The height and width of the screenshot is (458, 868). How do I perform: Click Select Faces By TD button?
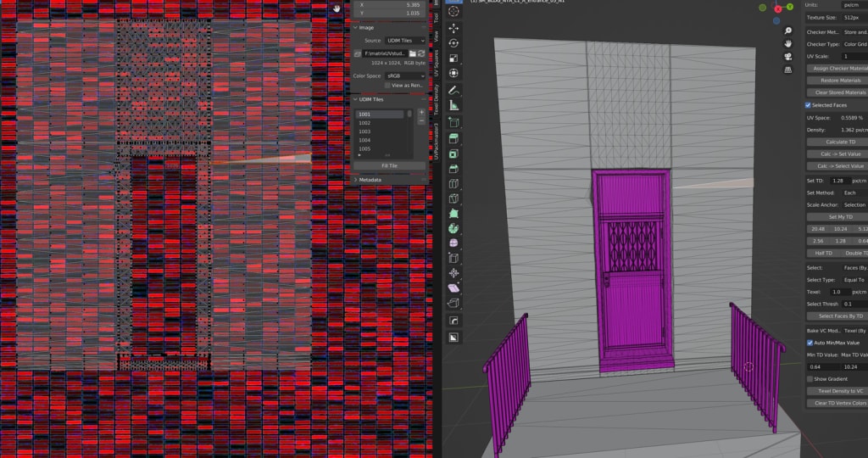[837, 316]
